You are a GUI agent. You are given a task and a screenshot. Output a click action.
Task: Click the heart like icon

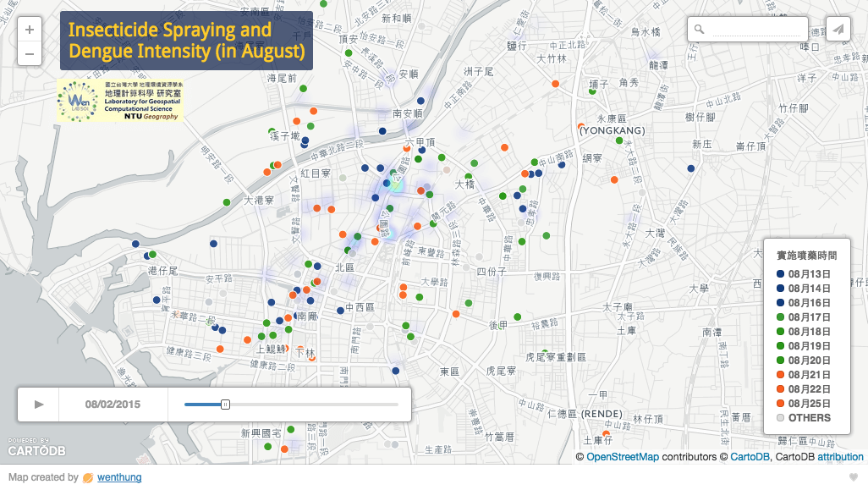(854, 477)
